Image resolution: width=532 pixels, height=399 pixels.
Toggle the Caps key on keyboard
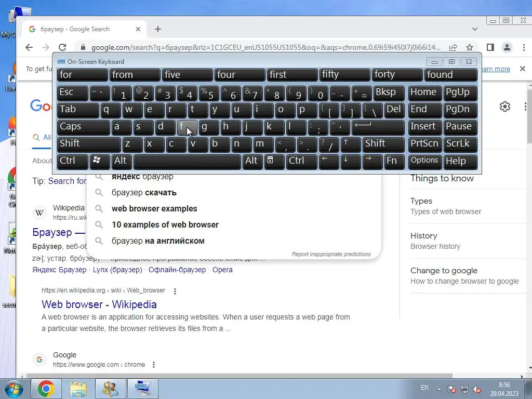click(83, 128)
